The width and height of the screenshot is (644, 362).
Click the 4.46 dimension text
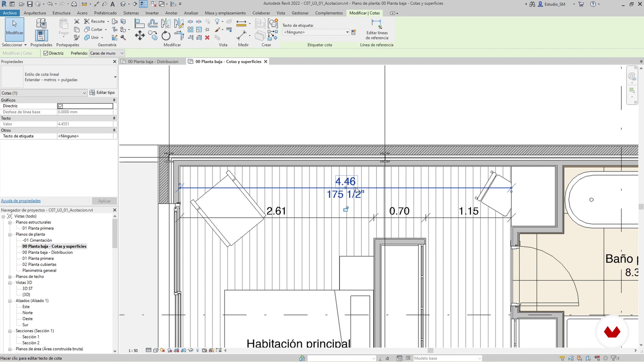point(345,182)
